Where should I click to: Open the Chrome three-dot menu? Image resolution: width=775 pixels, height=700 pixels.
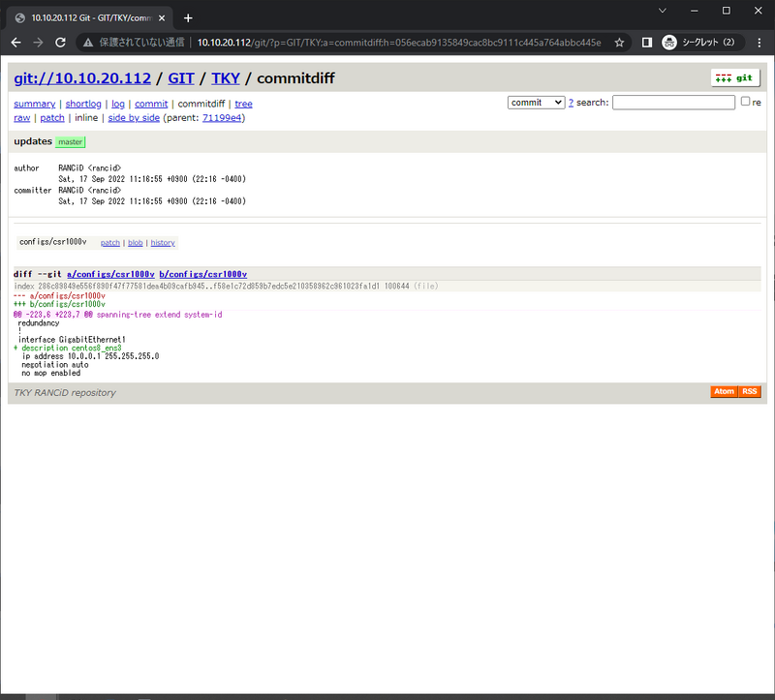click(x=759, y=43)
